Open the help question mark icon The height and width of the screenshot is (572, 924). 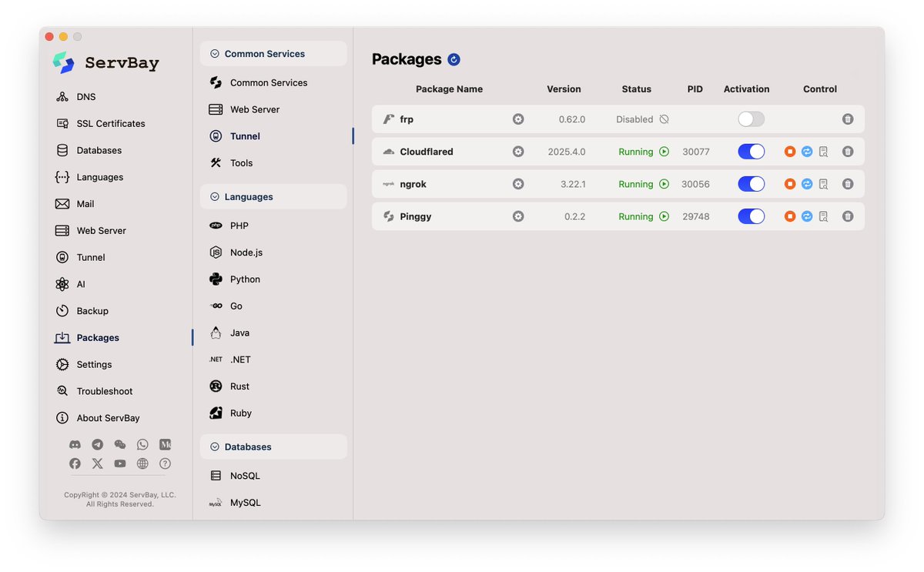pos(165,463)
